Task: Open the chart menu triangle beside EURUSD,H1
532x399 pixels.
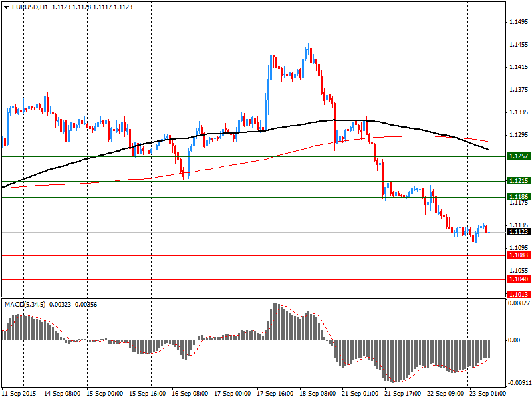Action: point(7,7)
